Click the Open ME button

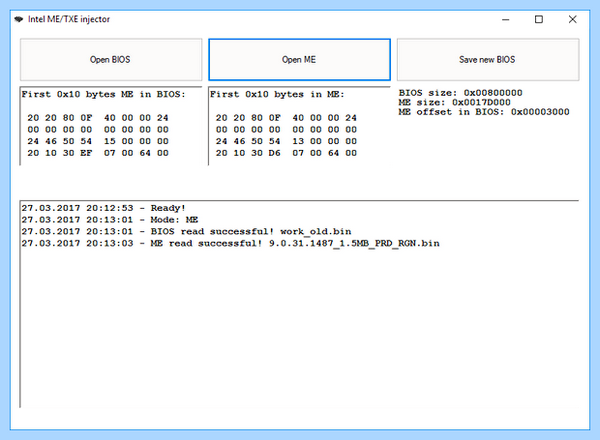[x=299, y=60]
